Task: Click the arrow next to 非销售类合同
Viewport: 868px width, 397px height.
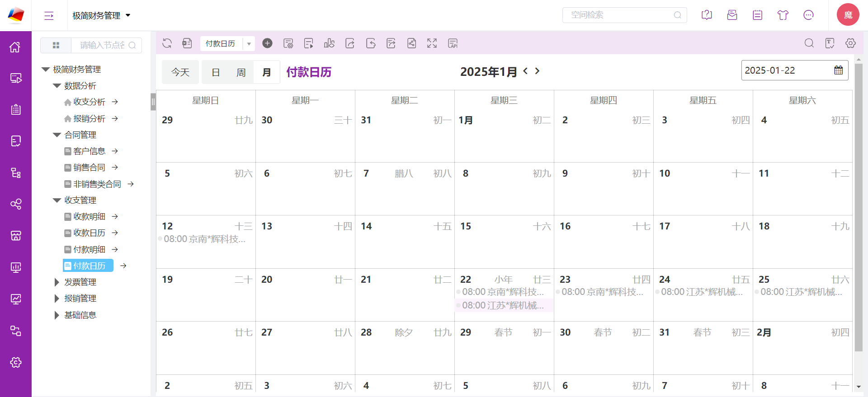Action: 131,184
